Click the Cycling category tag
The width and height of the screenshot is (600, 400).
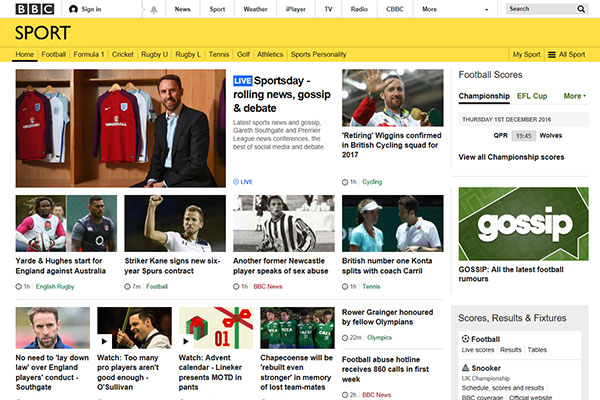tap(372, 182)
